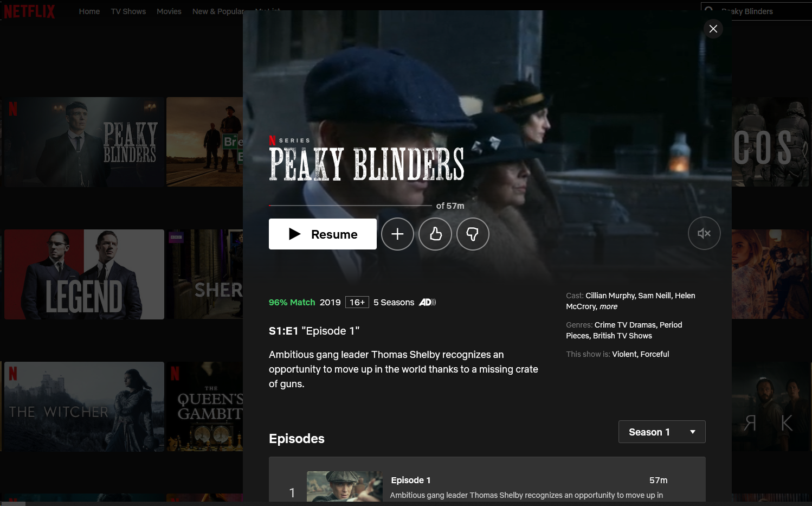
Task: Rate the show with thumbs down
Action: (x=473, y=234)
